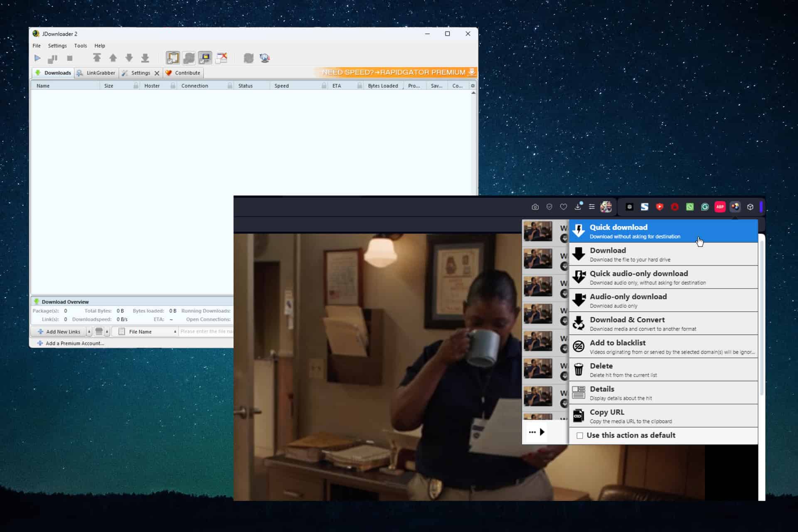Viewport: 798px width, 532px height.
Task: Select the Download option in the popup
Action: pos(663,254)
